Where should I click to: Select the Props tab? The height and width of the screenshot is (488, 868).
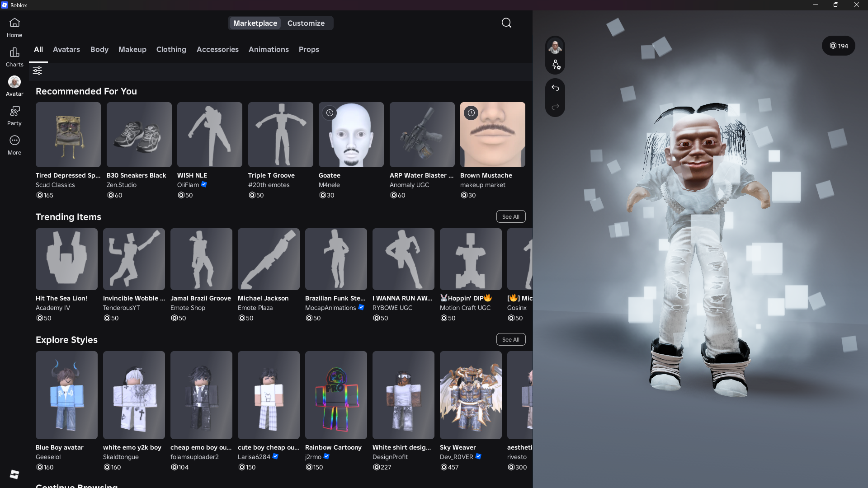coord(309,49)
